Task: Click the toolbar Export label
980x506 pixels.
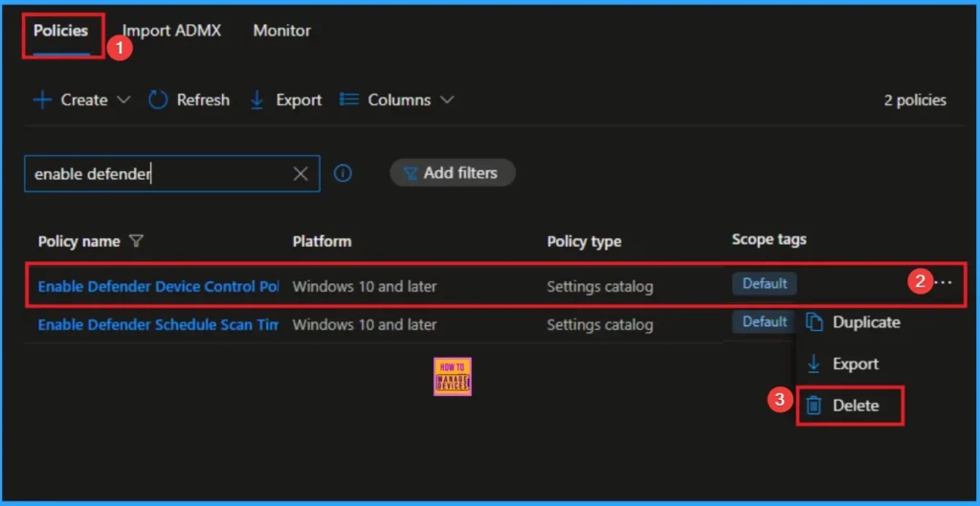Action: click(x=299, y=99)
